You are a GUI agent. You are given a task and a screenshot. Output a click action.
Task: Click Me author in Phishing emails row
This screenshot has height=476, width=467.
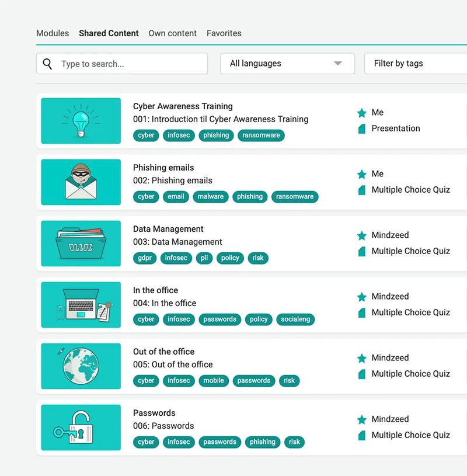378,173
